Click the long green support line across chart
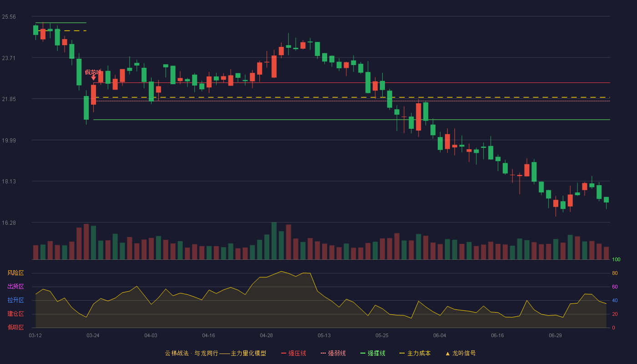637x364 pixels. tap(351, 120)
